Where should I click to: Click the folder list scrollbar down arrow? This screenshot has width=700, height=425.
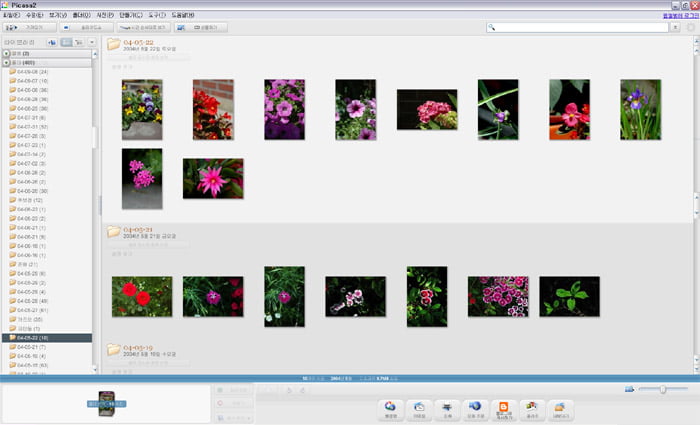coord(95,370)
